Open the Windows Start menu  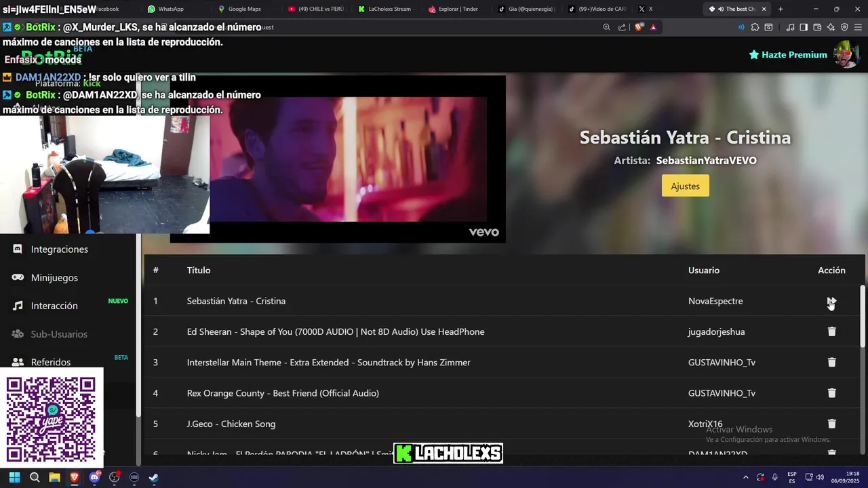14,477
